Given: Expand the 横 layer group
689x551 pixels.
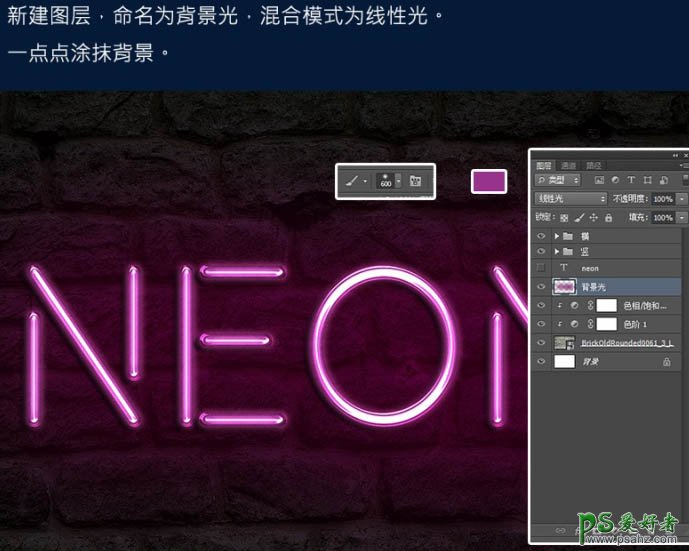Looking at the screenshot, I should (x=557, y=236).
